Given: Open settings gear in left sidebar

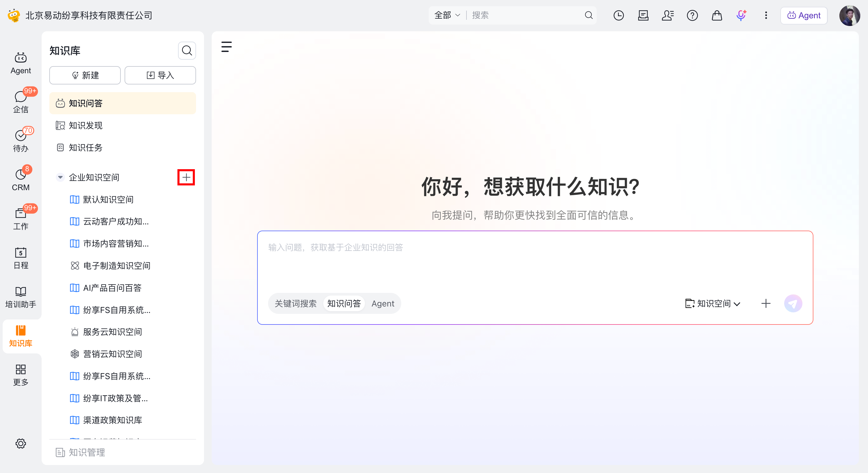Looking at the screenshot, I should (21, 443).
